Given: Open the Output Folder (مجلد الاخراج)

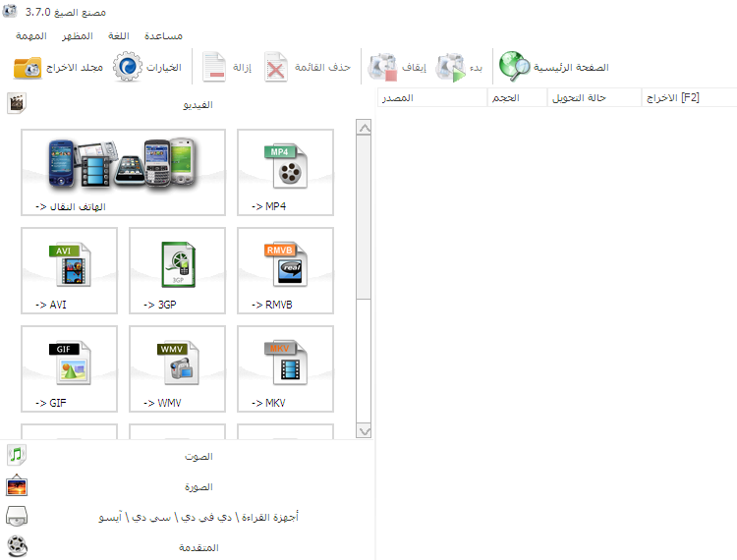Looking at the screenshot, I should pos(59,68).
